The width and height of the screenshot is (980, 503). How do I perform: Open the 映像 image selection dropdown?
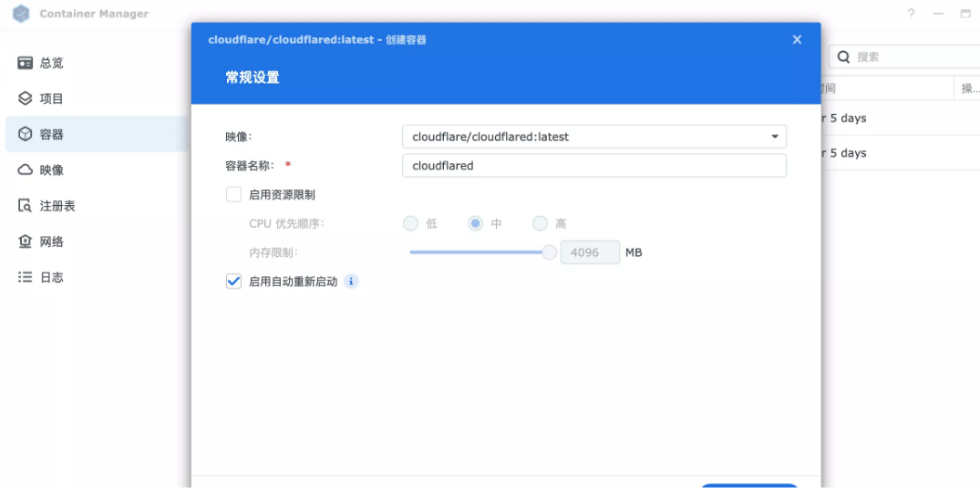pos(593,136)
